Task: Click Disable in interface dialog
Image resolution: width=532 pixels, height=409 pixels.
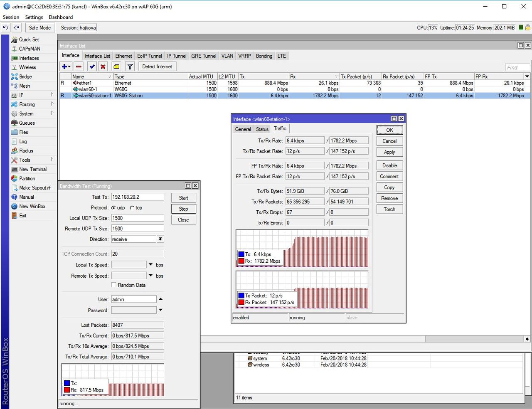Action: [389, 165]
